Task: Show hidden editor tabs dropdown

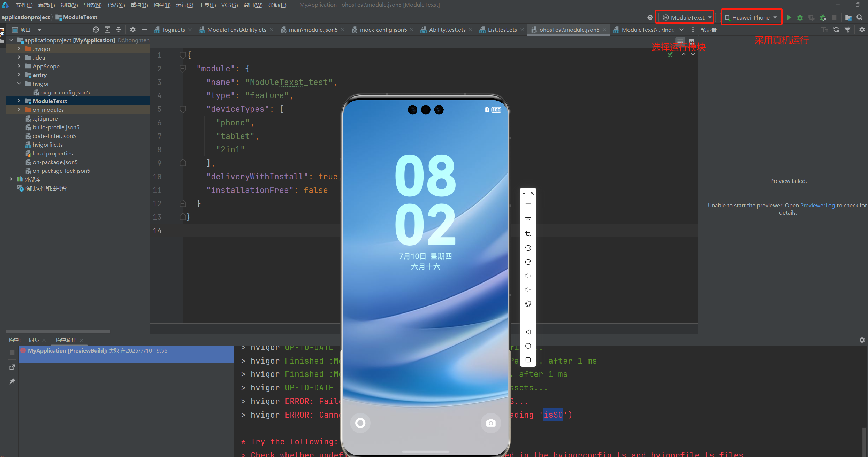Action: [x=682, y=30]
